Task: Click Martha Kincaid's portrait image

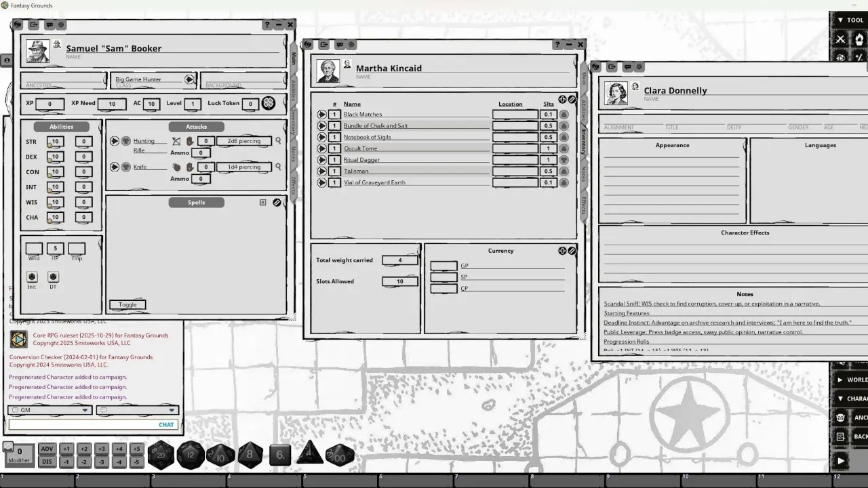Action: point(328,71)
